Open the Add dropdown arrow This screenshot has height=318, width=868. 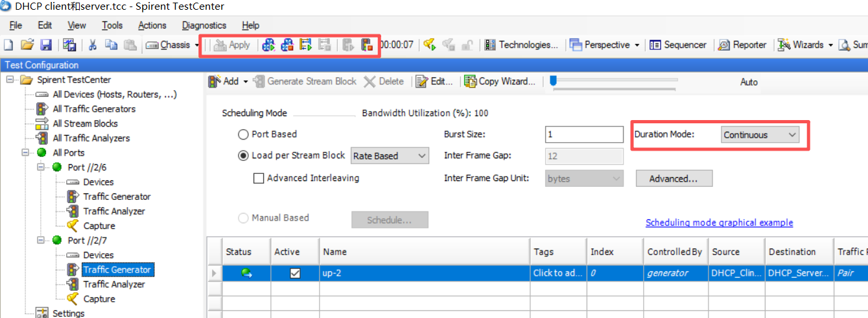[245, 82]
